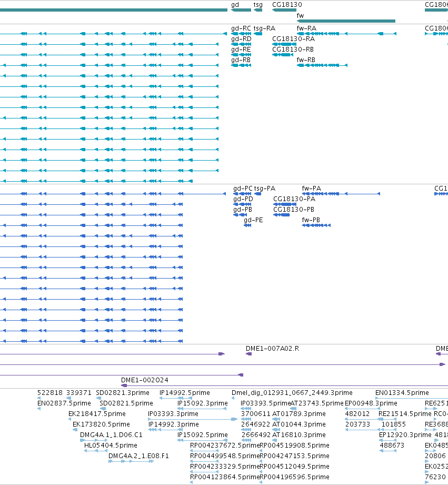Viewport: 448px width, 485px height.
Task: Click EST label IP15092.3prime
Action: coord(203,403)
